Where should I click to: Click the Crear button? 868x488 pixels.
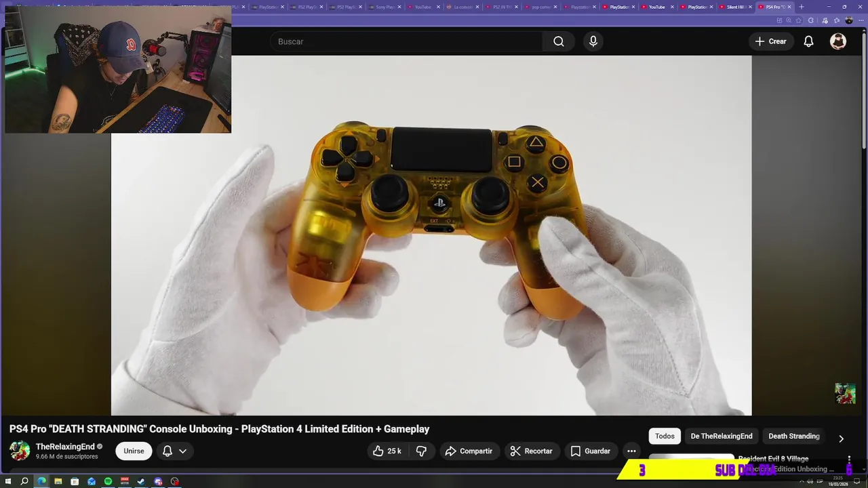point(770,41)
